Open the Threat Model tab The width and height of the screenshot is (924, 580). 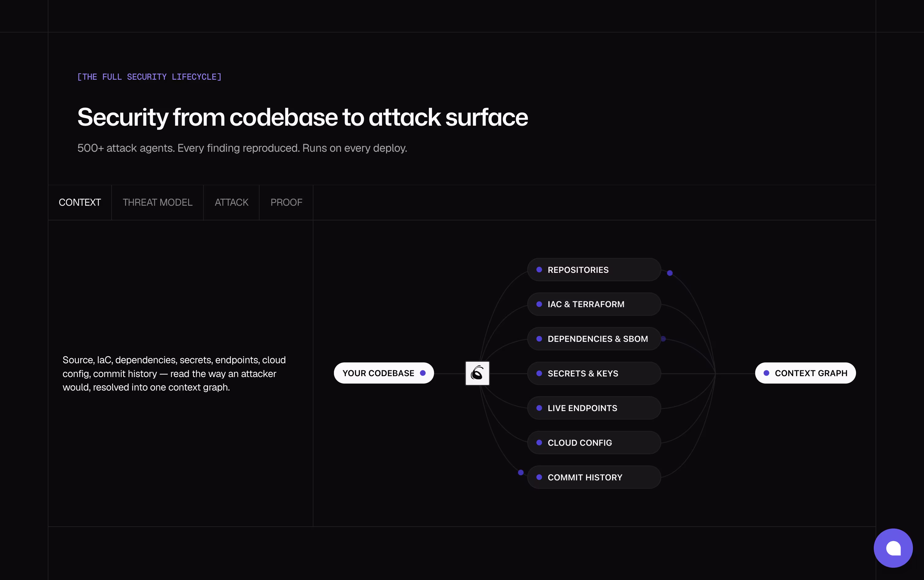[x=157, y=203]
